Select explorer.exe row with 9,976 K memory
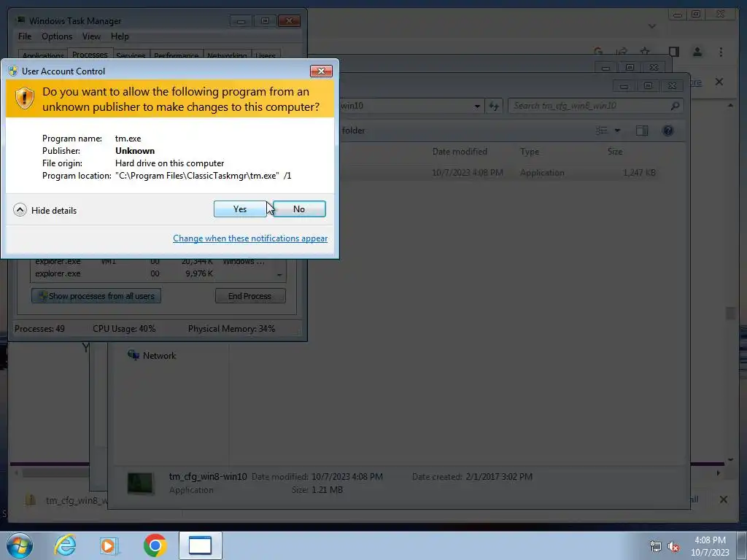The image size is (747, 560). pos(152,274)
